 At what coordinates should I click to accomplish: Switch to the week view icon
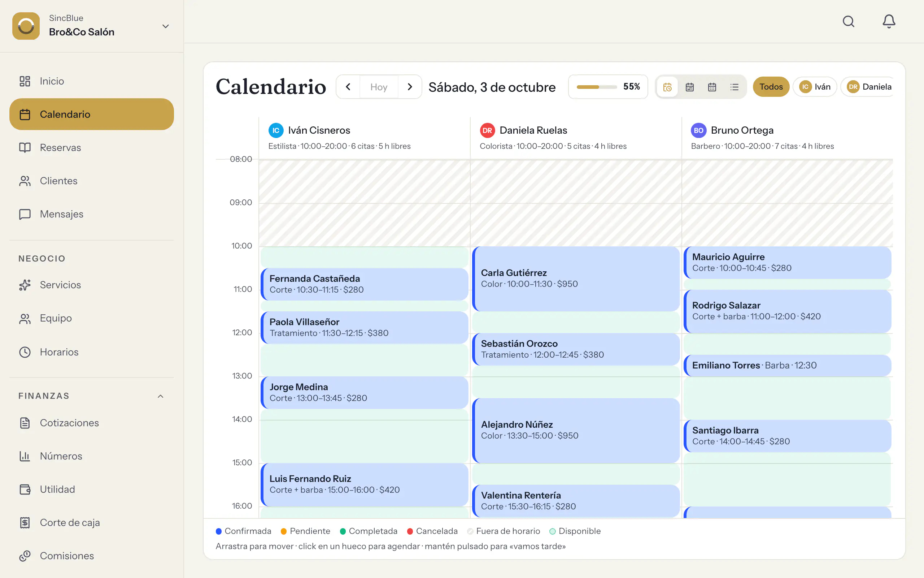click(689, 87)
